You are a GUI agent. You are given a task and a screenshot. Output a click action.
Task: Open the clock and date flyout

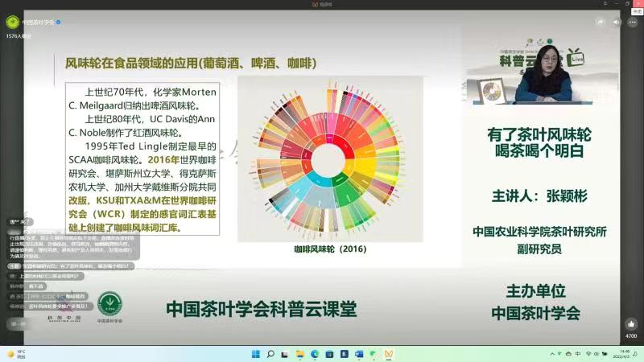point(621,353)
